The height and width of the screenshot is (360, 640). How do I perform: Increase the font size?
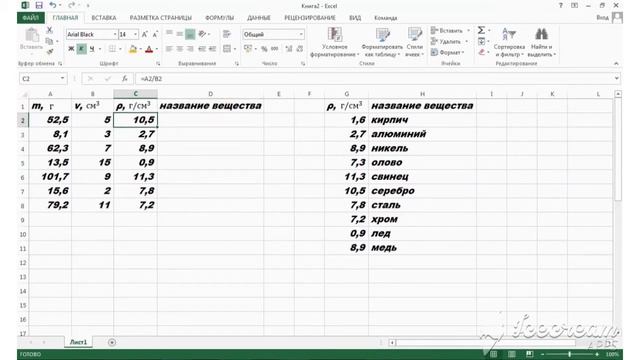[144, 35]
